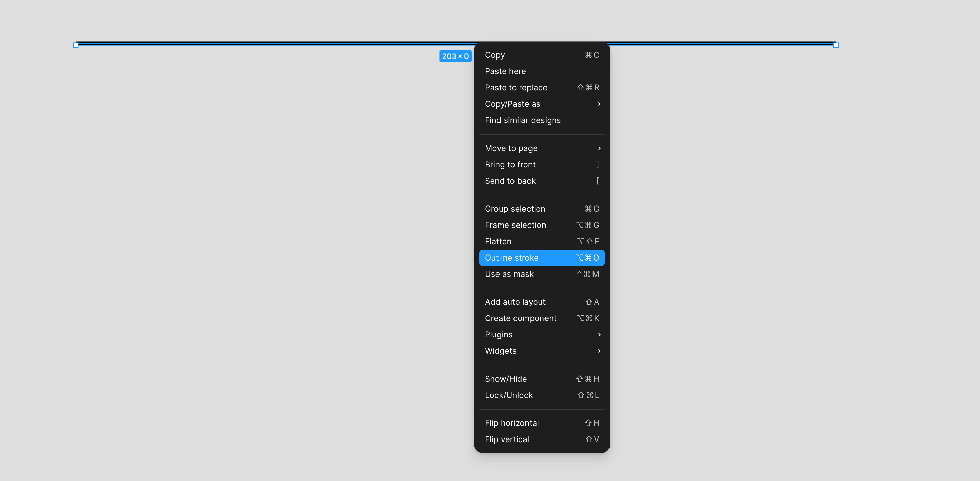Apply Flatten to the line
This screenshot has height=481, width=980.
point(542,241)
